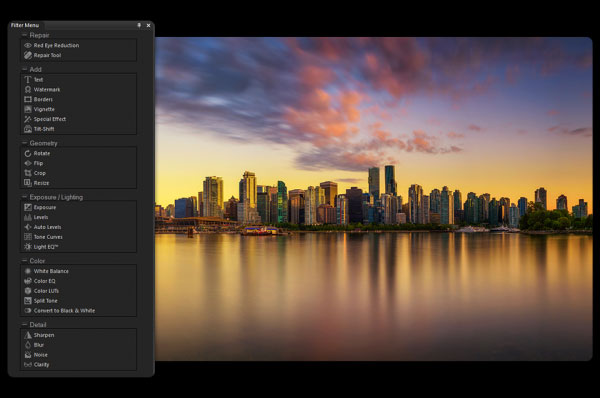Close the Filter Menu panel
The image size is (600, 398).
click(x=148, y=25)
